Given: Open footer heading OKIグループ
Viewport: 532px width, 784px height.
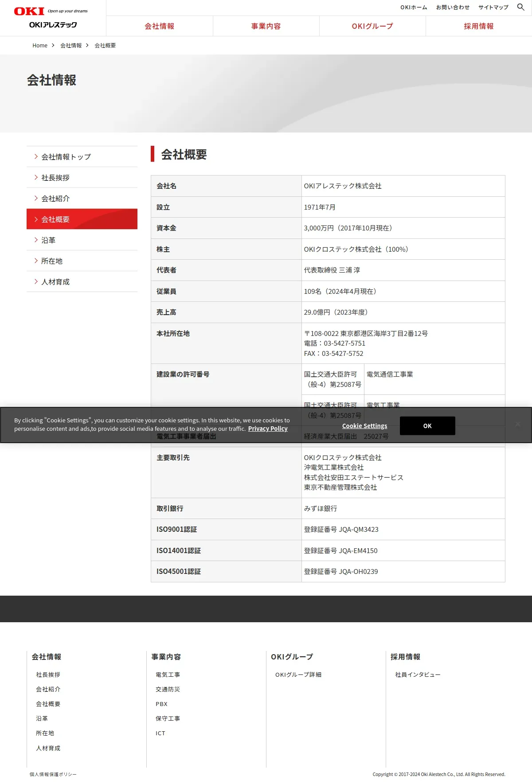Looking at the screenshot, I should click(x=292, y=657).
